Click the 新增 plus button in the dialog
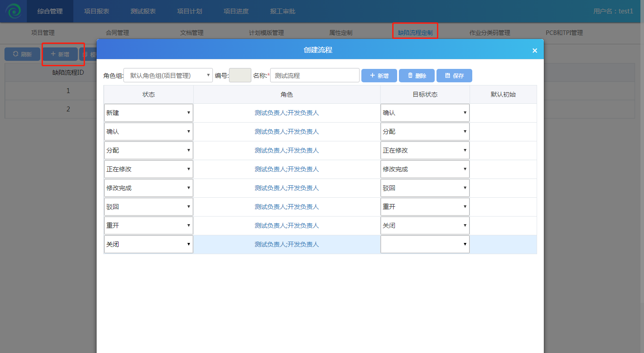The image size is (644, 353). [x=379, y=76]
